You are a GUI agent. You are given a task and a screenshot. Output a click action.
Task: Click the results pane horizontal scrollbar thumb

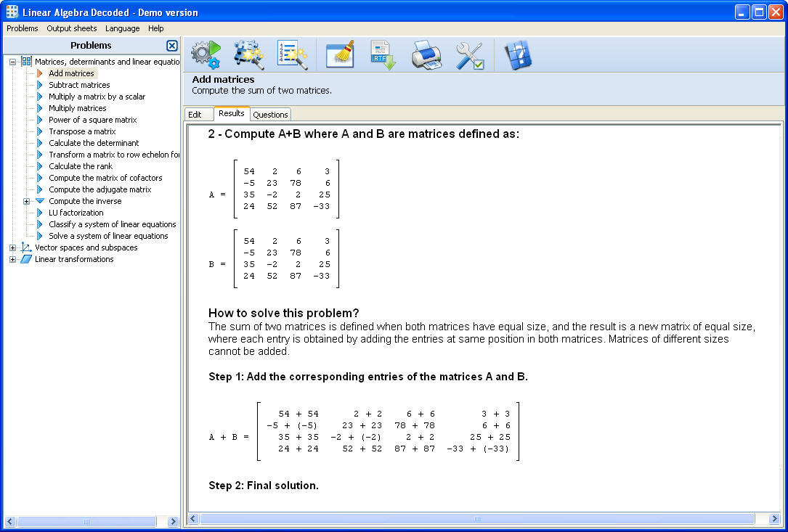(x=477, y=518)
